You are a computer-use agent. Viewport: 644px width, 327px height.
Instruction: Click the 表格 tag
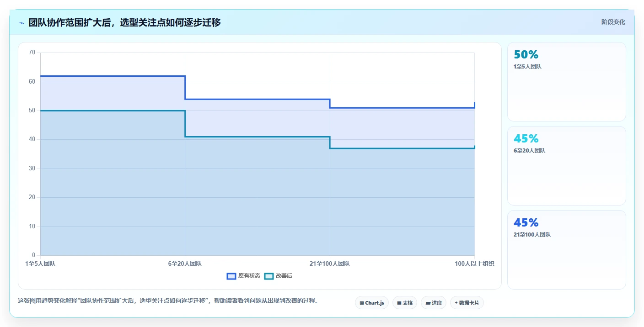click(405, 303)
